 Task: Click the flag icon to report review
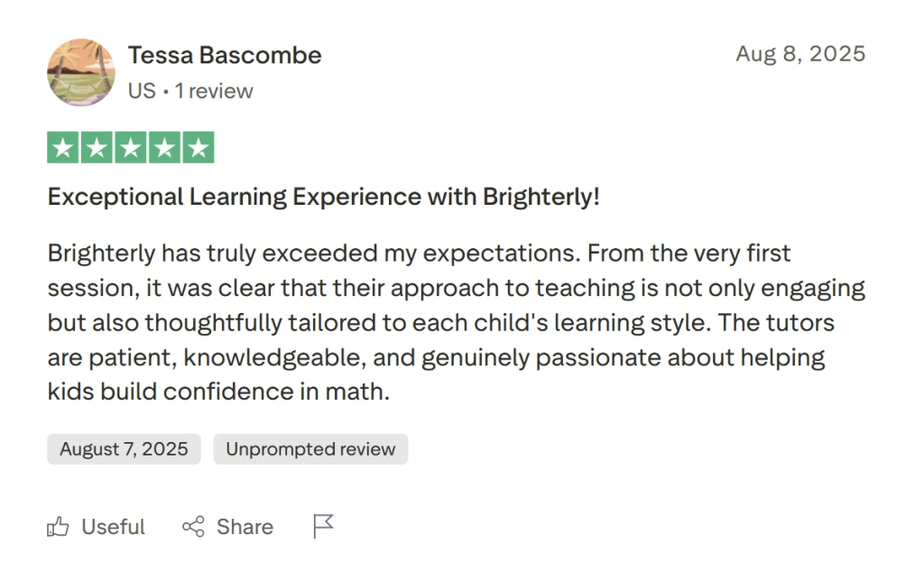[x=322, y=526]
